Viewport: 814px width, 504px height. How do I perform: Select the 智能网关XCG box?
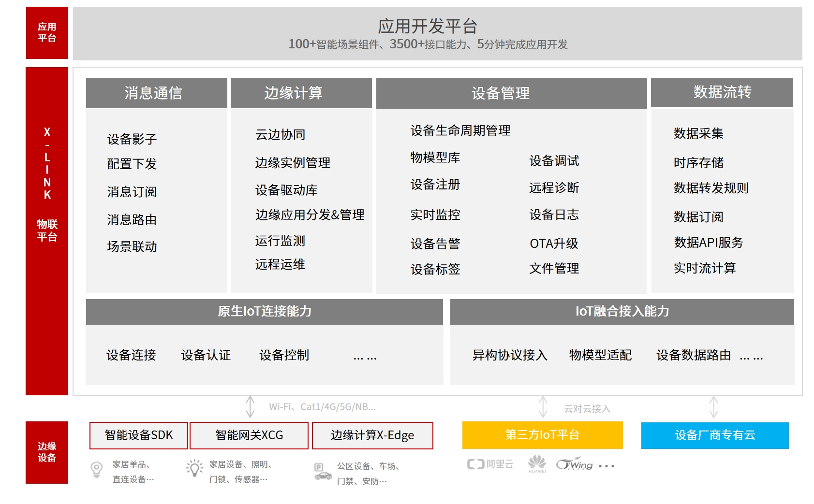tap(249, 435)
